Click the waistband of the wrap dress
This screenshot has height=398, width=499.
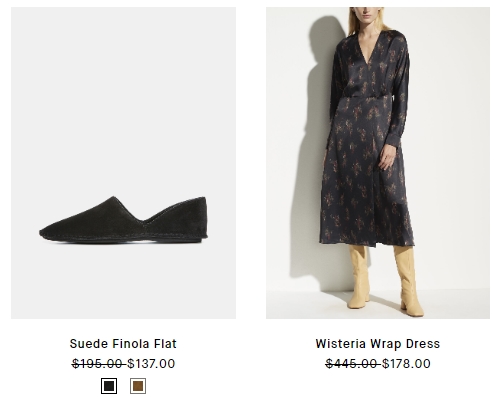coord(367,97)
